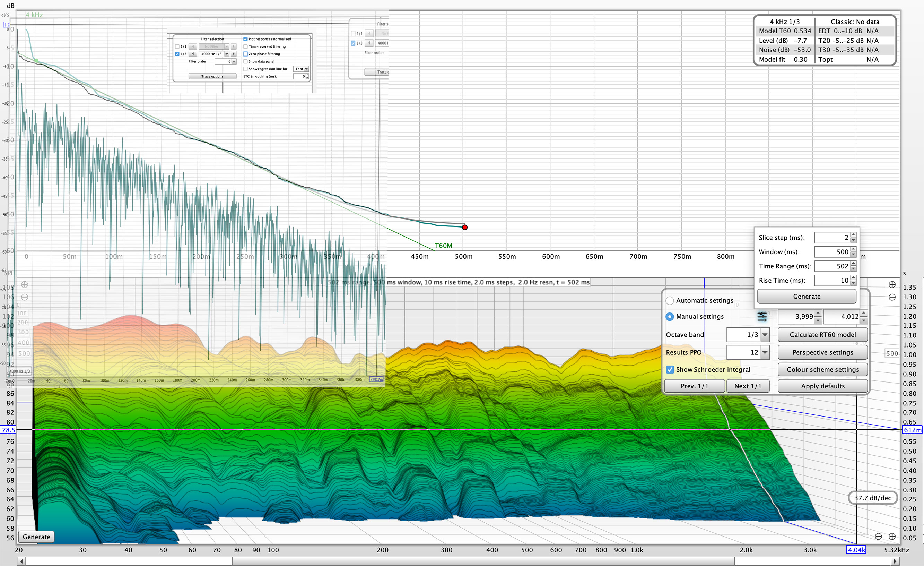The height and width of the screenshot is (566, 924).
Task: Click zoom-in plus icon at the waterfall's top left
Action: point(25,284)
